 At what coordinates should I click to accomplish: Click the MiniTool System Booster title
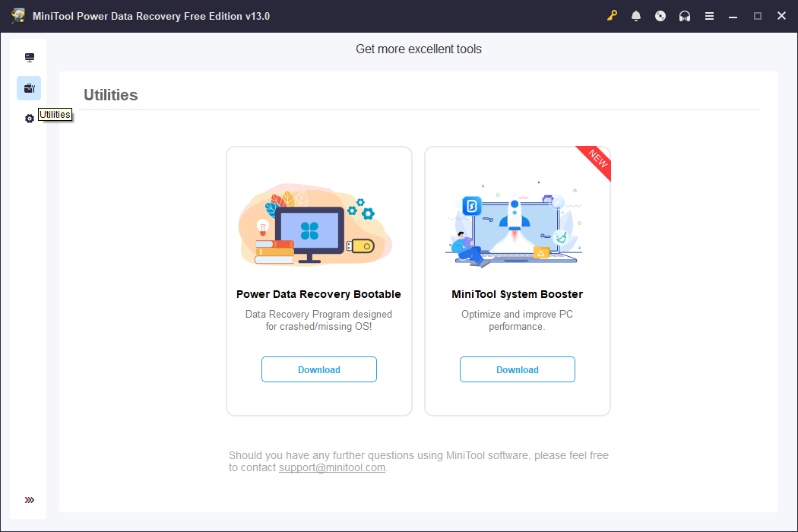click(x=517, y=294)
